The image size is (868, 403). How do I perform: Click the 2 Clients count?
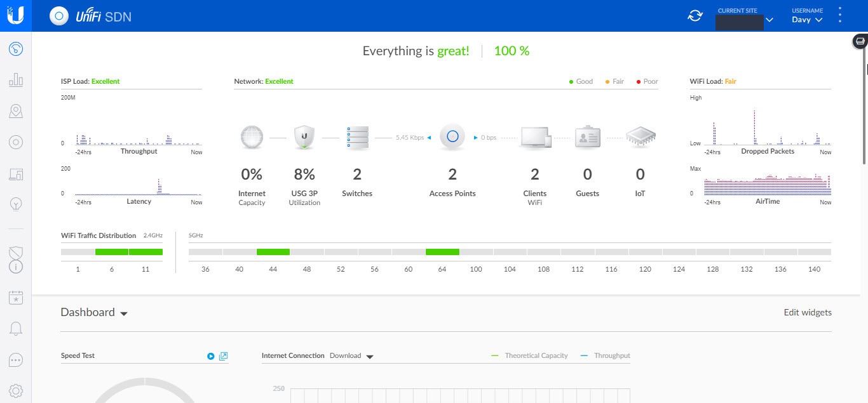(x=535, y=175)
